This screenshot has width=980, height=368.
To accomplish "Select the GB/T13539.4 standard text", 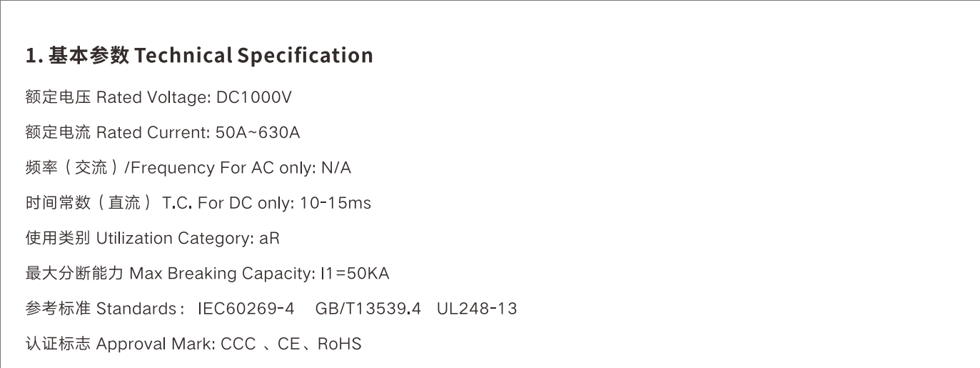I will (x=368, y=309).
